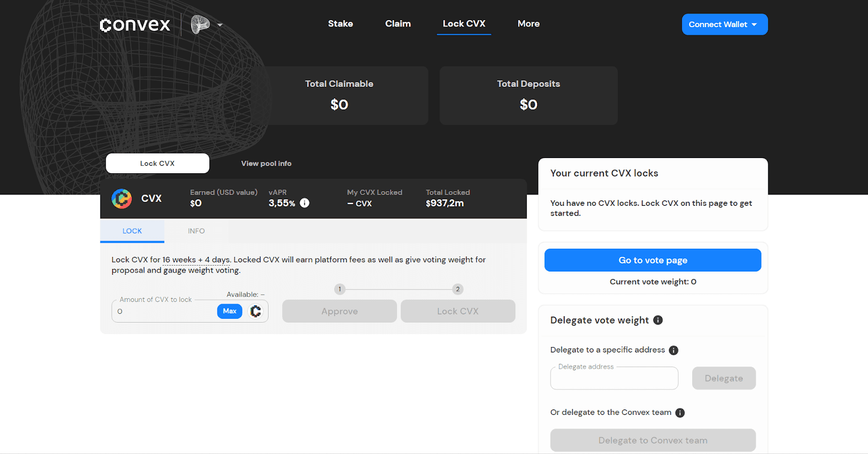Screen dimensions: 868x454
Task: Go to the Claim page
Action: point(398,24)
